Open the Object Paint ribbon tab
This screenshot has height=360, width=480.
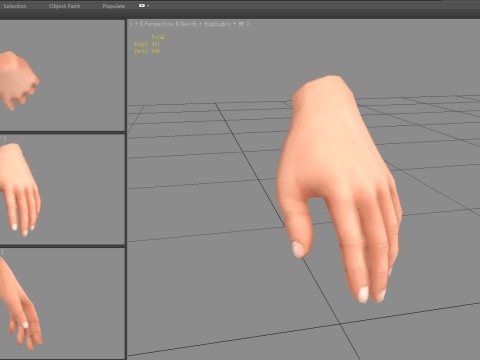(x=64, y=6)
